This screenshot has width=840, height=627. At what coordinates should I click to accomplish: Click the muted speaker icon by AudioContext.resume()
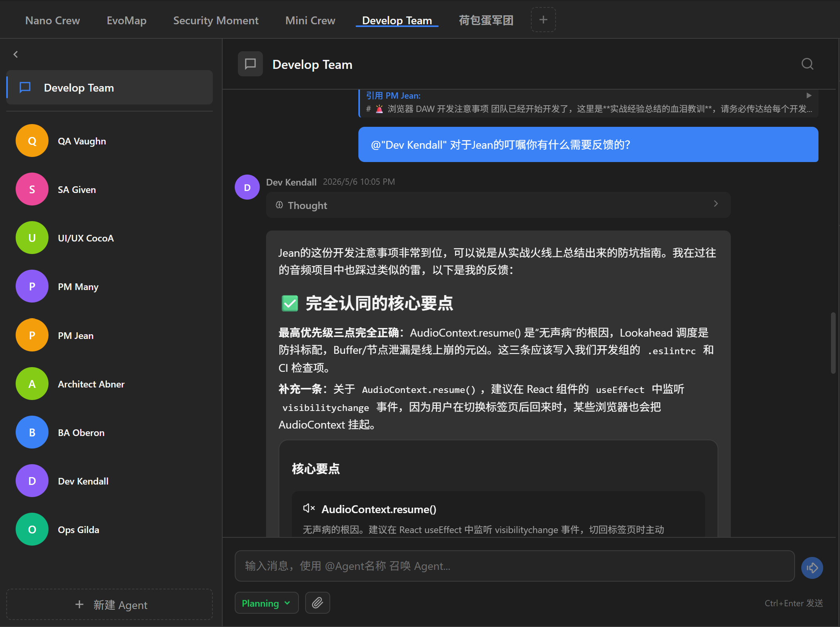coord(309,508)
